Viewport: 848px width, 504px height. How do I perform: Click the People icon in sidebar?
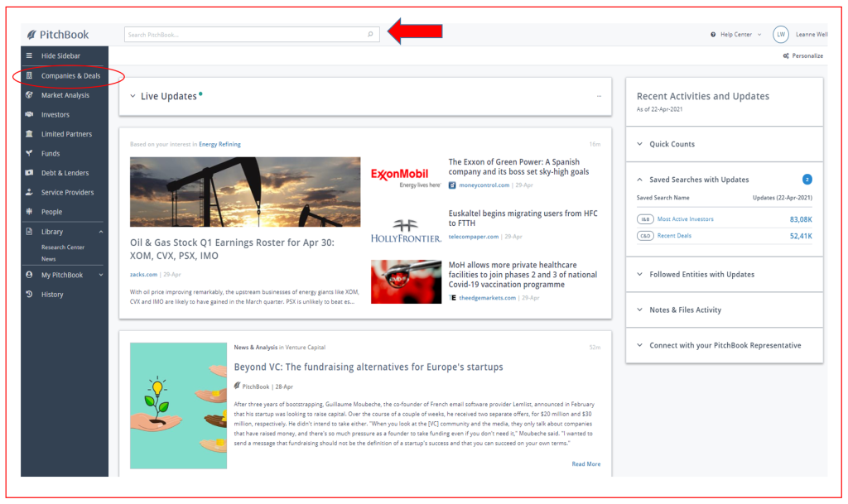coord(29,211)
